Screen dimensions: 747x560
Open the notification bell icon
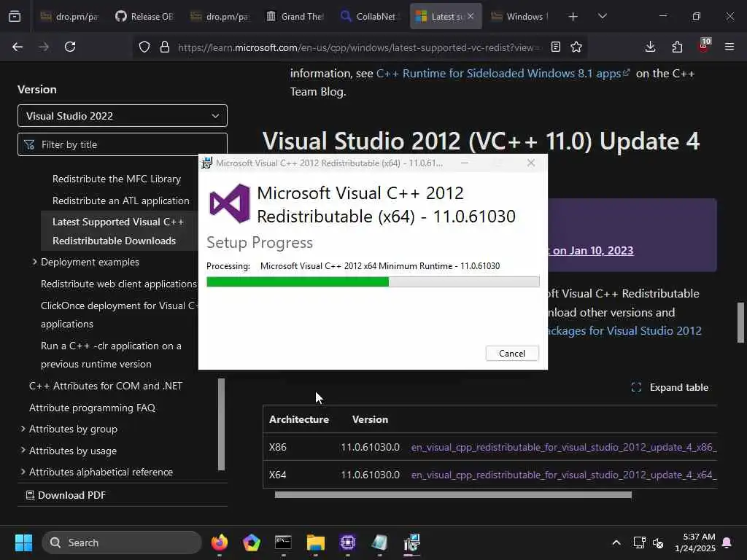pos(727,542)
